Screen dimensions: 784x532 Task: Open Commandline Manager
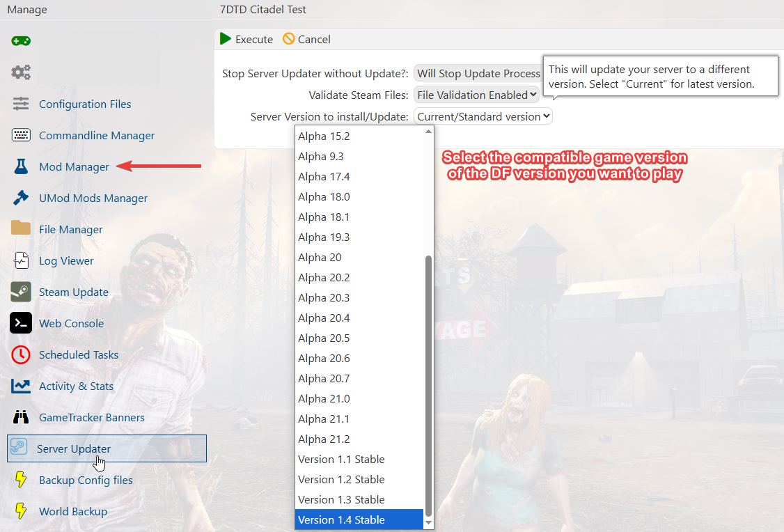(x=97, y=136)
